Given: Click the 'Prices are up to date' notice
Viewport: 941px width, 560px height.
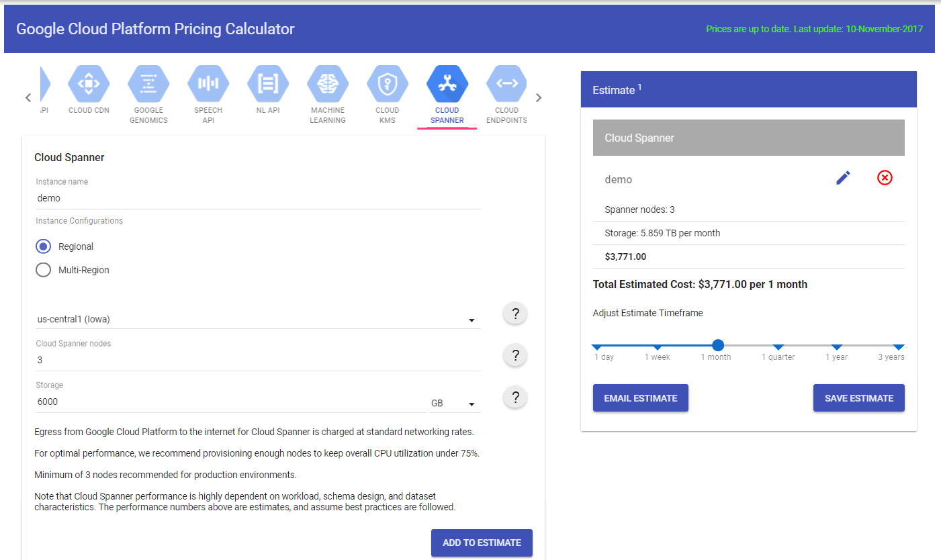Looking at the screenshot, I should pyautogui.click(x=815, y=29).
